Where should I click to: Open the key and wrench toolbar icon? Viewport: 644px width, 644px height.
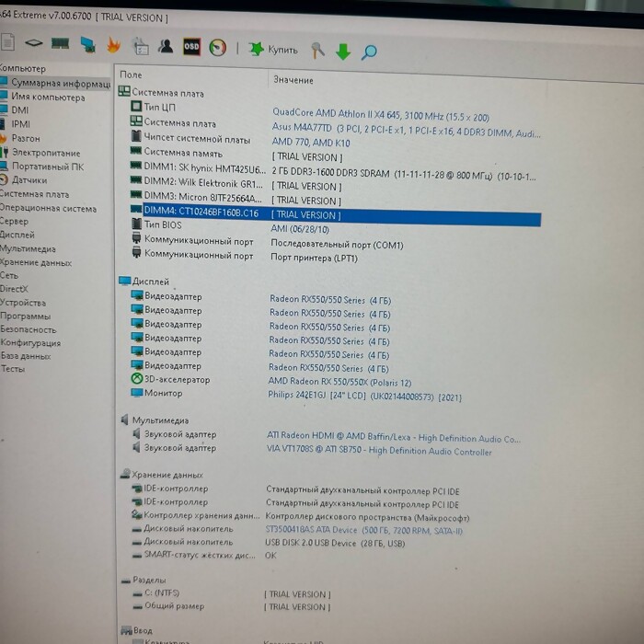click(317, 51)
